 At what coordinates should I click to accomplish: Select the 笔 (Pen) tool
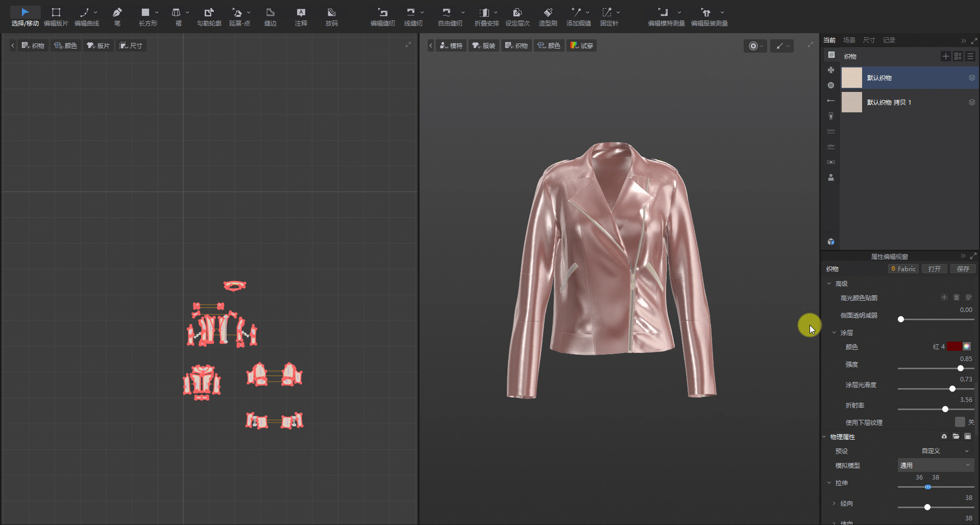[x=117, y=16]
